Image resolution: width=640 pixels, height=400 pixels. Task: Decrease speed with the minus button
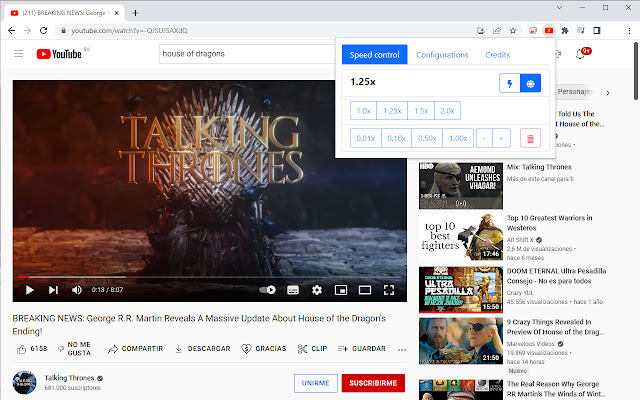[x=484, y=138]
